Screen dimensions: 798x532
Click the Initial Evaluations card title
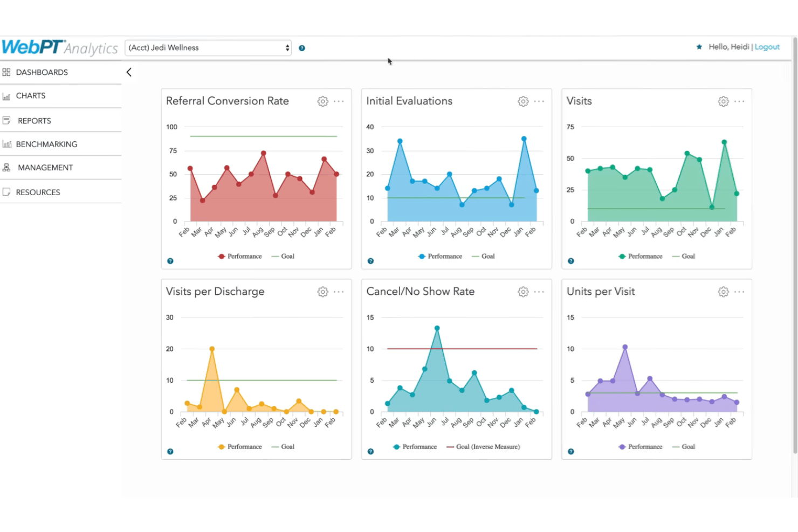tap(409, 101)
